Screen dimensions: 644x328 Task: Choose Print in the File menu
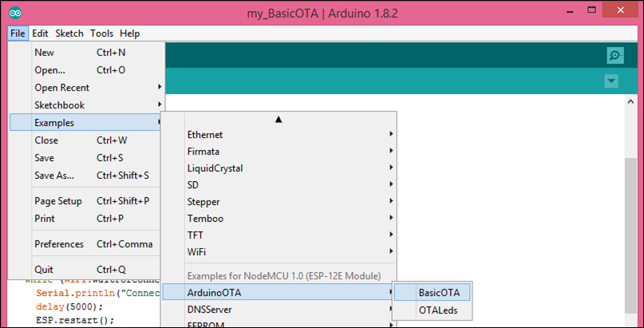[x=85, y=219]
